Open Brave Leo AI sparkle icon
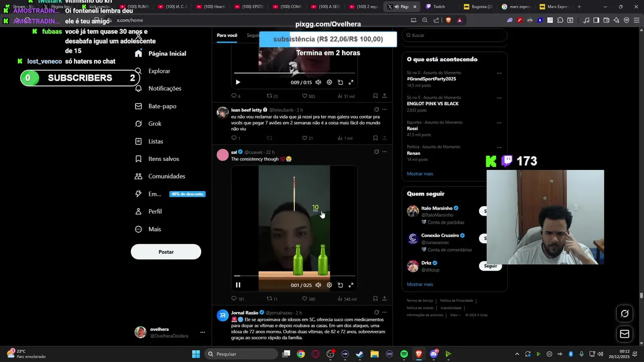 coord(616,20)
